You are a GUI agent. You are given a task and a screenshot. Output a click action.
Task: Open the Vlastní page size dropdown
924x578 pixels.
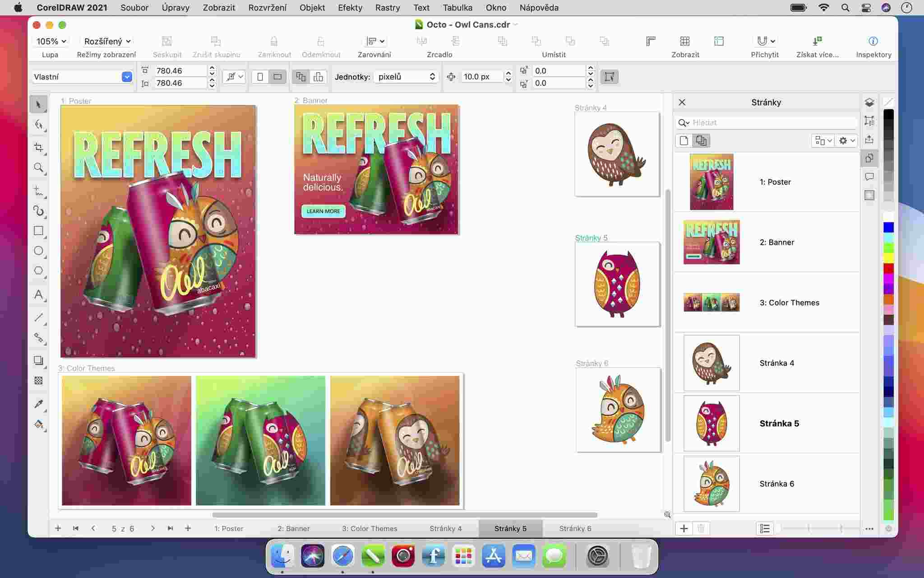(x=127, y=77)
